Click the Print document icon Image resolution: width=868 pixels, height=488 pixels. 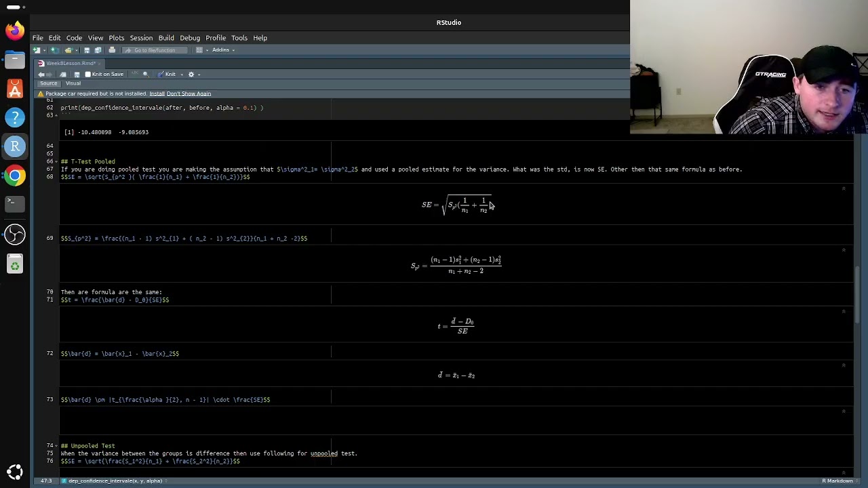pos(112,50)
